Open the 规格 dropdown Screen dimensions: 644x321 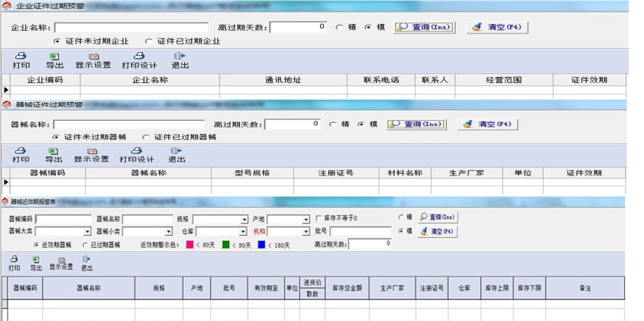tap(245, 220)
